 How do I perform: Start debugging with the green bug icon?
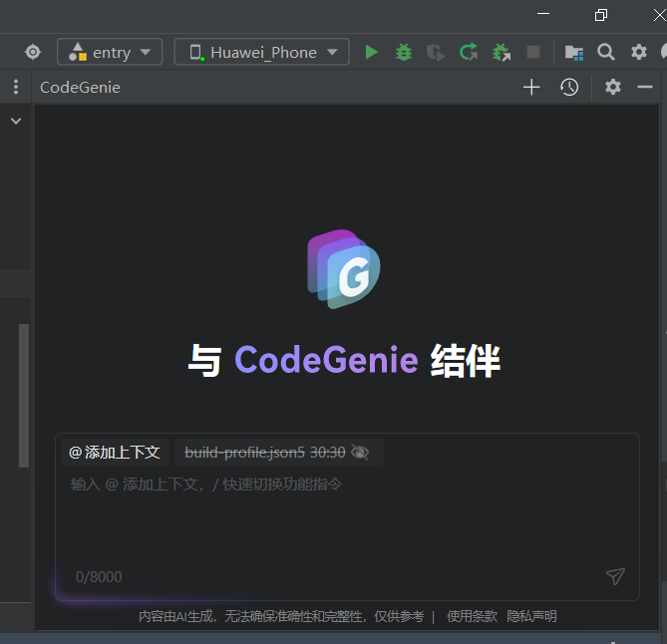click(403, 52)
